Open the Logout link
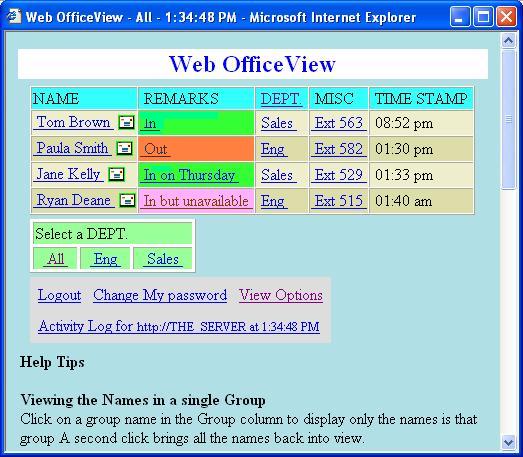This screenshot has width=523, height=457. tap(59, 295)
